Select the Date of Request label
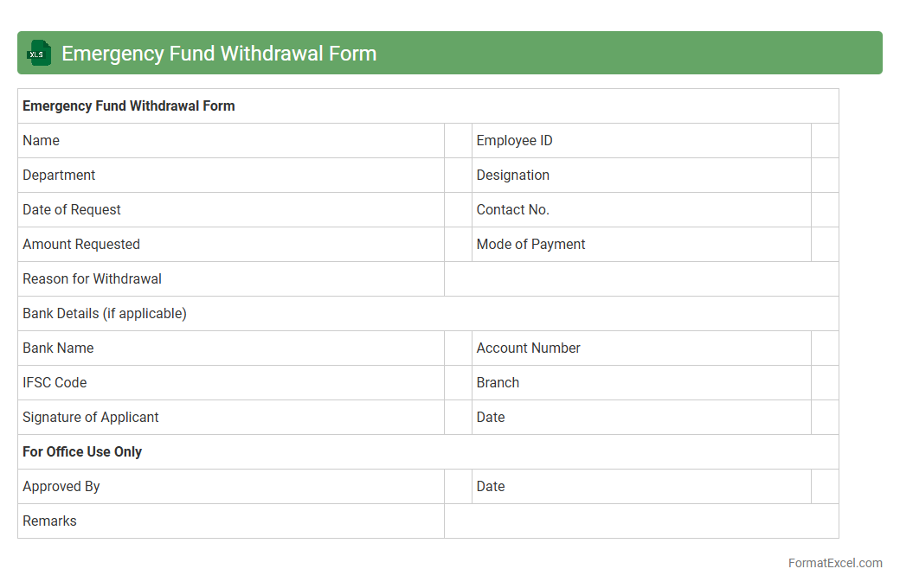This screenshot has width=900, height=588. tap(72, 210)
